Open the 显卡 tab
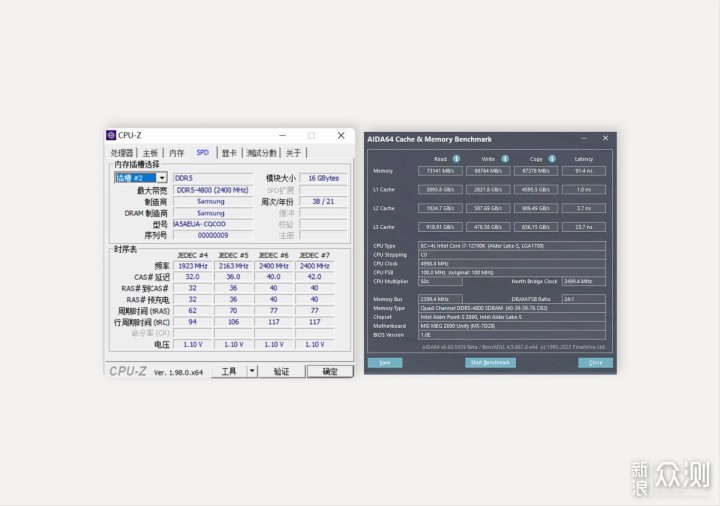The width and height of the screenshot is (720, 506). point(229,153)
